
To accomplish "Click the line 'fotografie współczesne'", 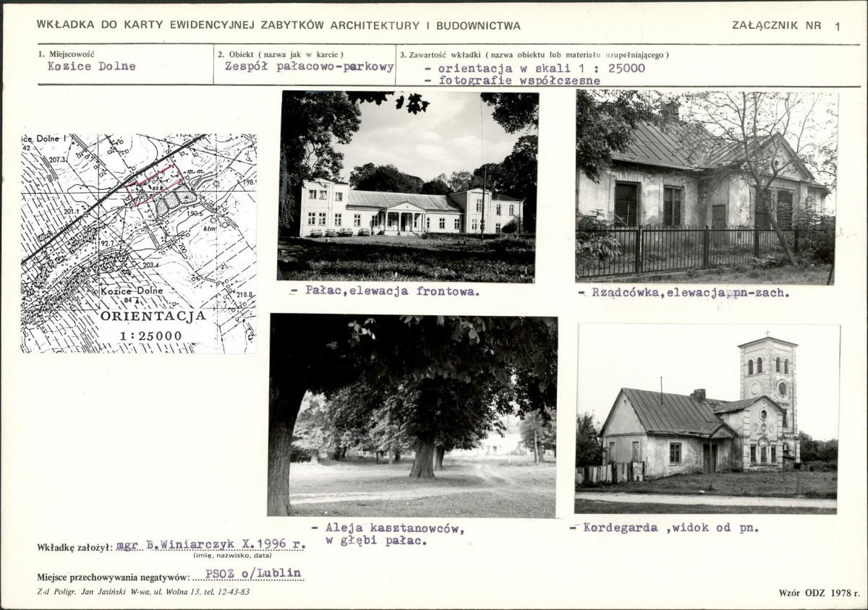I will 513,81.
